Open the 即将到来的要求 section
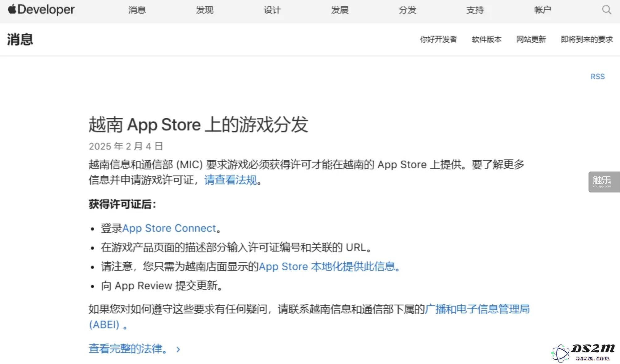 (587, 39)
